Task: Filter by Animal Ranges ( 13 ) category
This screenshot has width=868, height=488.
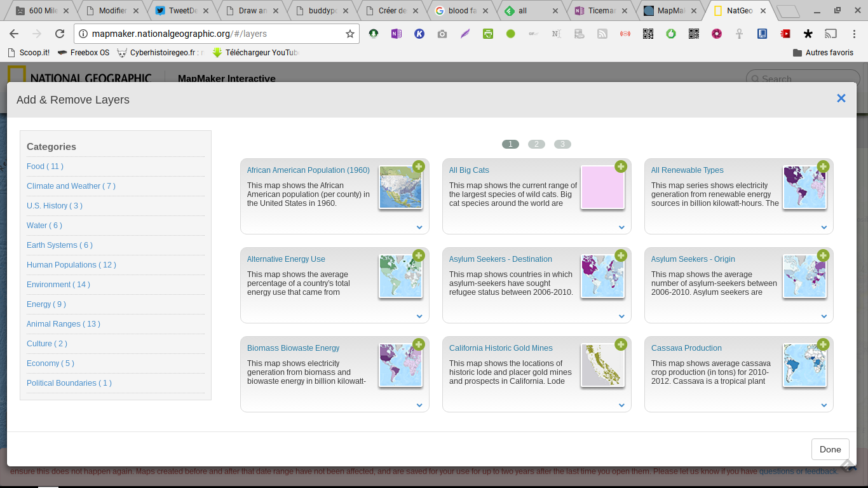Action: coord(64,324)
